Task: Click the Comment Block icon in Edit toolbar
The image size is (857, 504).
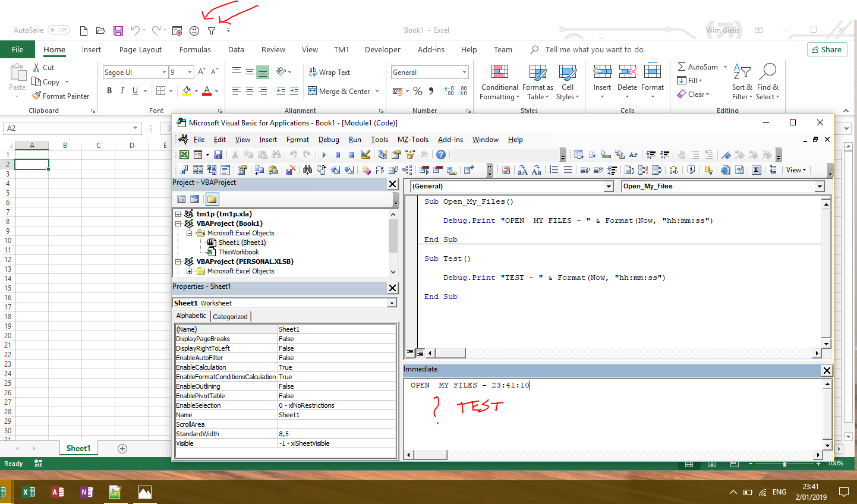Action: [x=695, y=155]
